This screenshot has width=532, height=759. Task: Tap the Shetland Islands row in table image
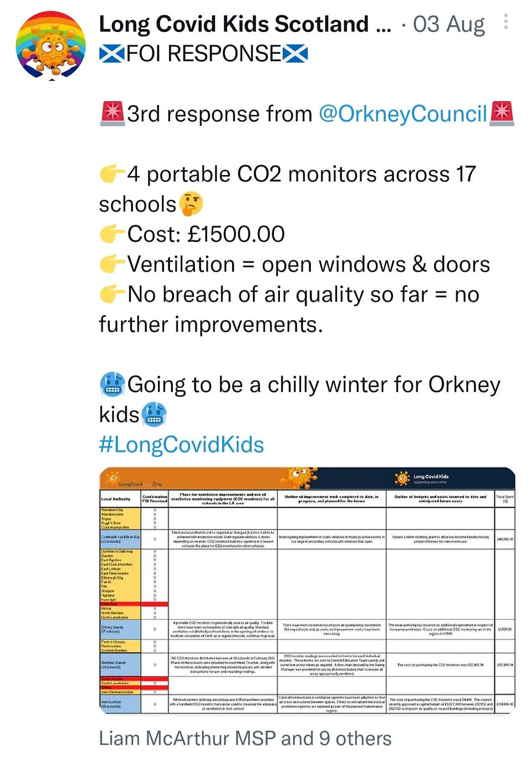click(308, 665)
